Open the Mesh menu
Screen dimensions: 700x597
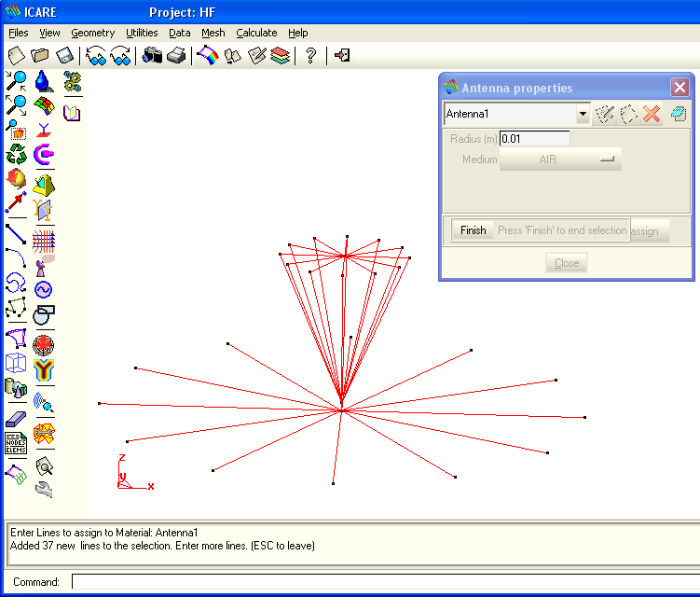[213, 33]
